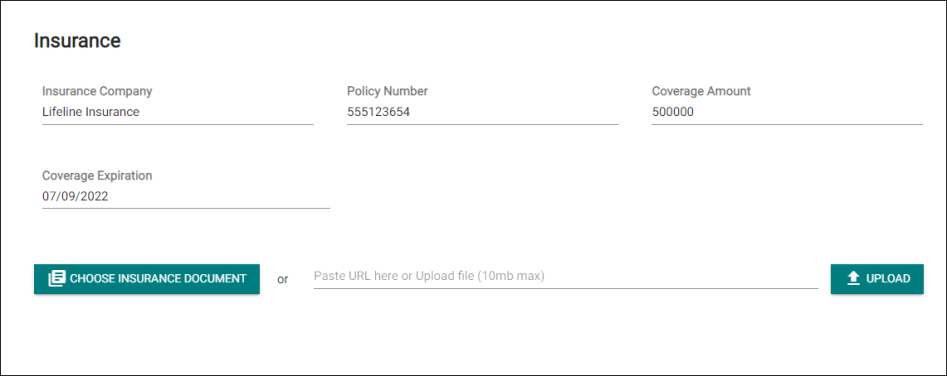
Task: Focus the Insurance Company input field
Action: (x=178, y=112)
